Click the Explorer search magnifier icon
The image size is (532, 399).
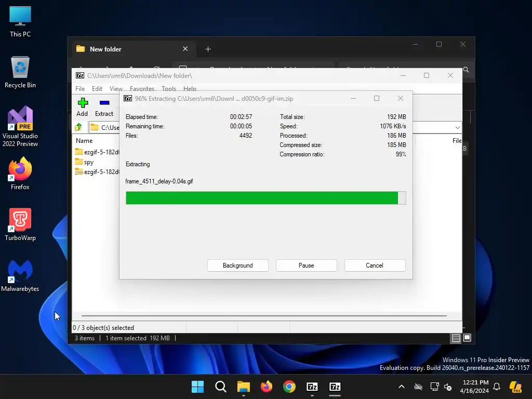[466, 70]
